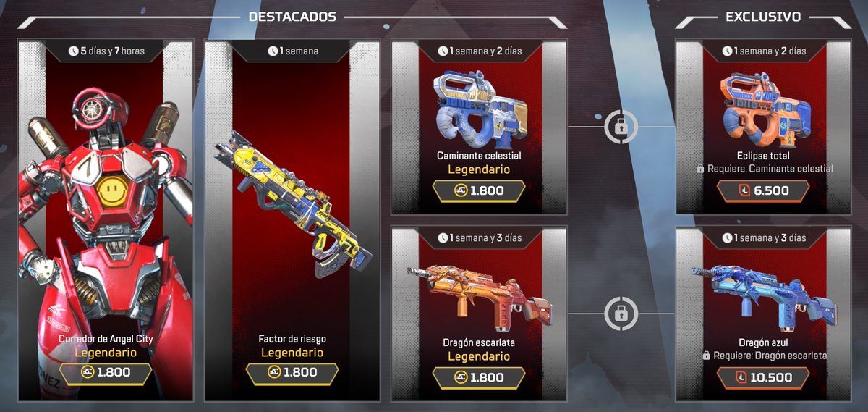
Task: Buy Dragón escarlata for 1.800 coins
Action: [479, 377]
